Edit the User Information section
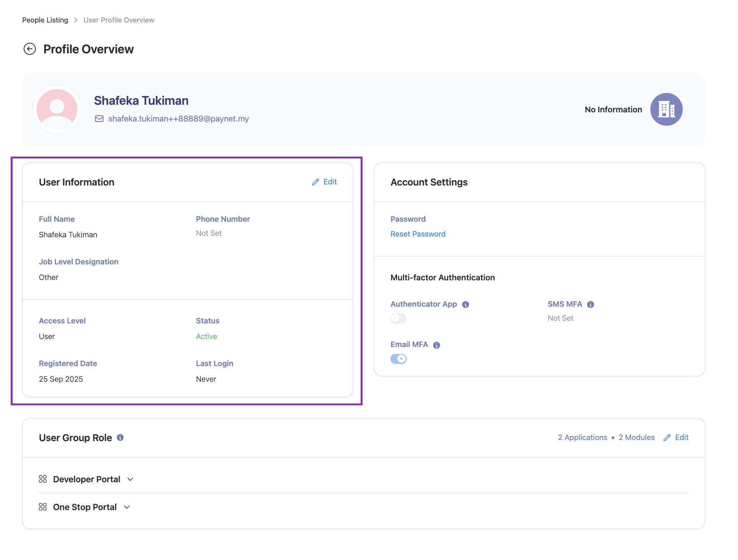738x560 pixels. 324,182
